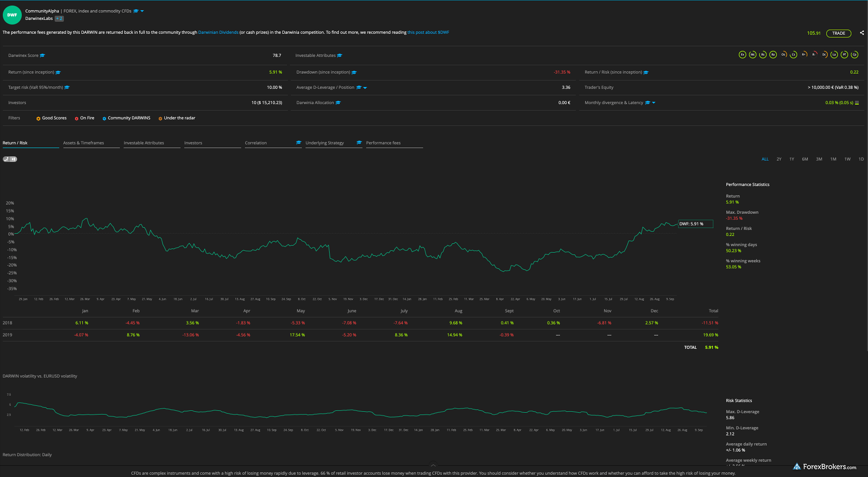Switch to the Investable Attributes tab
This screenshot has width=868, height=477.
pyautogui.click(x=152, y=143)
